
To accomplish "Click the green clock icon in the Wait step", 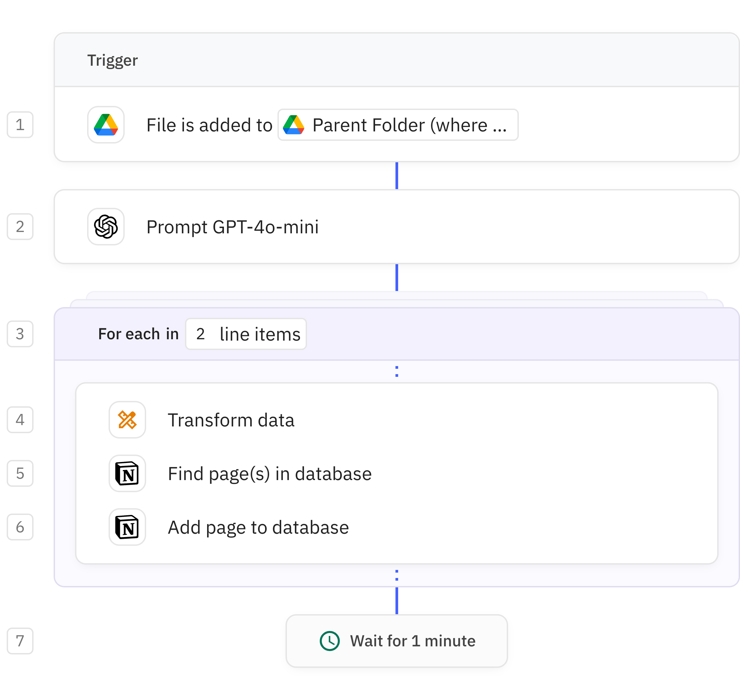I will click(330, 641).
